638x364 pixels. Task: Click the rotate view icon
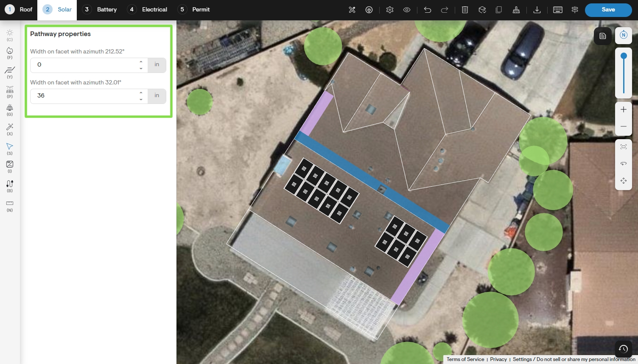pyautogui.click(x=624, y=164)
